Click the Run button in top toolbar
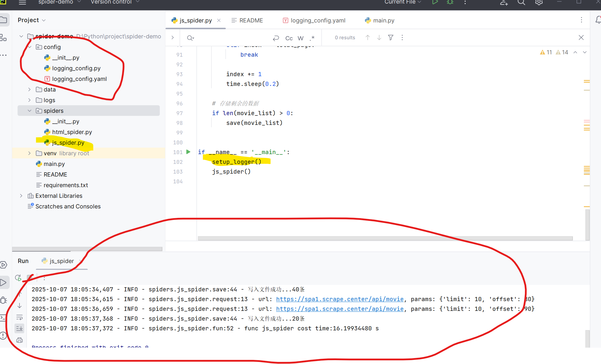Viewport: 601px width, 364px height. (435, 2)
